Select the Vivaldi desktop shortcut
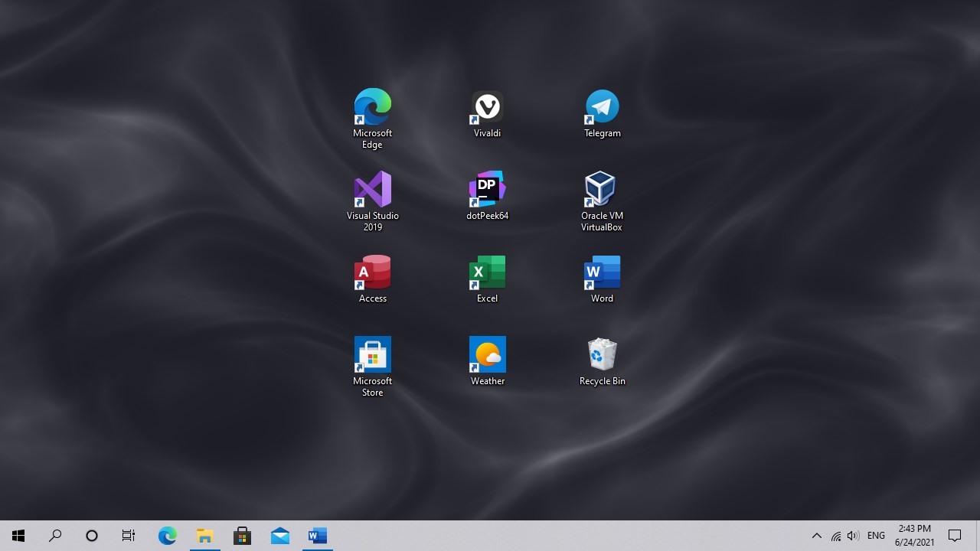The height and width of the screenshot is (551, 980). [487, 114]
